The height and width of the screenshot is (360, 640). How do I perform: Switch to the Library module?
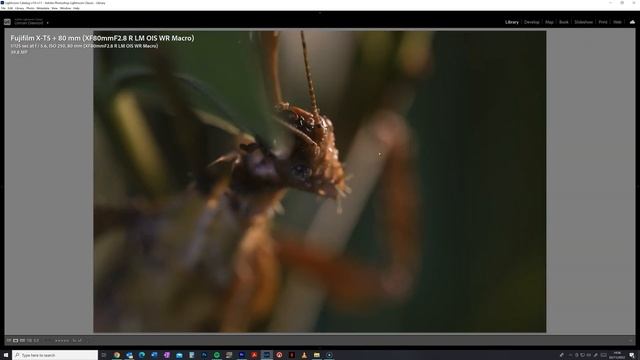[511, 22]
